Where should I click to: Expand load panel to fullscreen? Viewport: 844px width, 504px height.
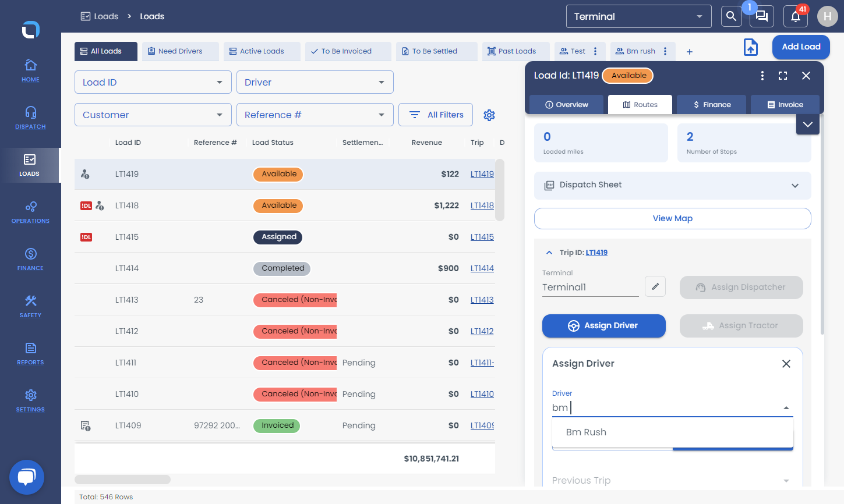(783, 76)
